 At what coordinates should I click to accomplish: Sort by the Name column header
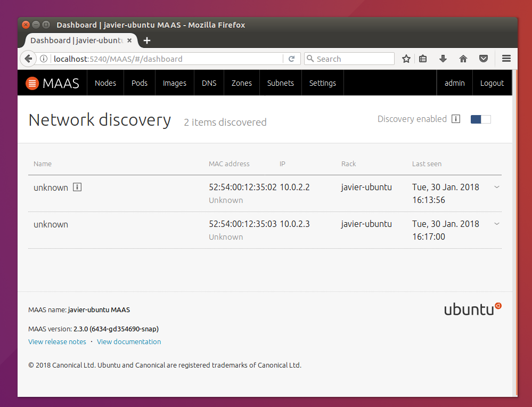coord(43,164)
